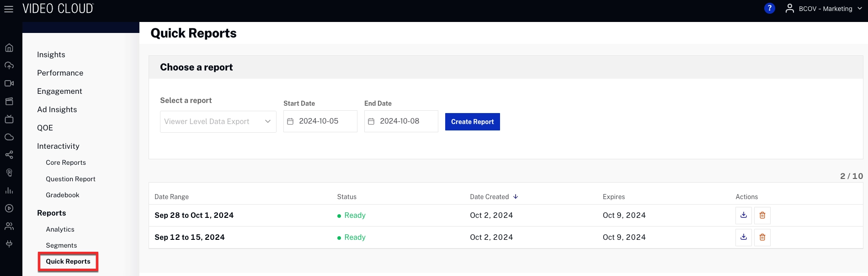Open Engagement in the analytics sidebar
Viewport: 868px width, 276px height.
(59, 91)
